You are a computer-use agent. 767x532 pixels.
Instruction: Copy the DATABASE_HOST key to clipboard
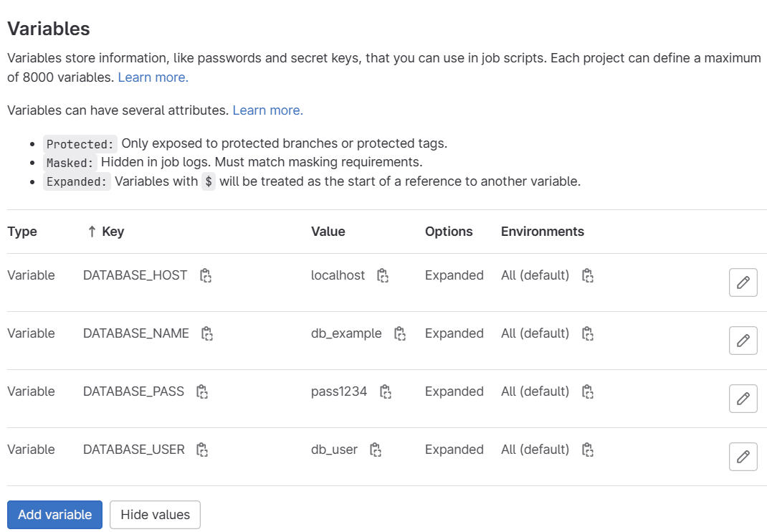pos(206,275)
